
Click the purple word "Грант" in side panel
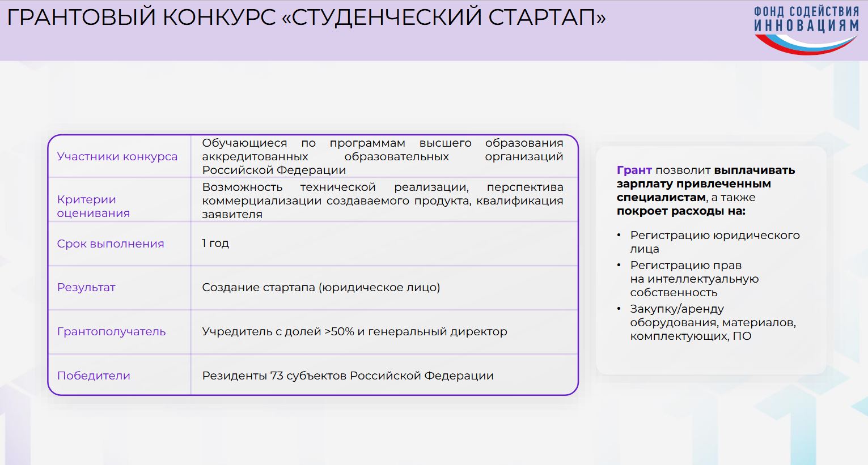(634, 170)
